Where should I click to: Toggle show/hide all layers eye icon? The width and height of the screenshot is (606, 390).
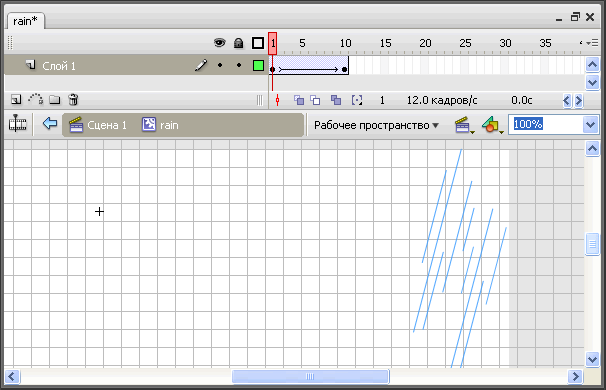(220, 43)
